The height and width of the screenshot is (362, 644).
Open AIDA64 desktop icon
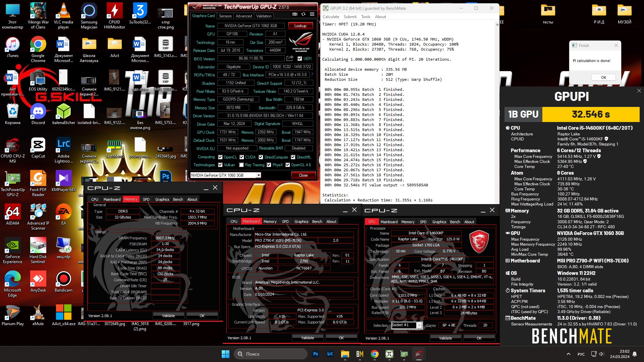pyautogui.click(x=13, y=215)
